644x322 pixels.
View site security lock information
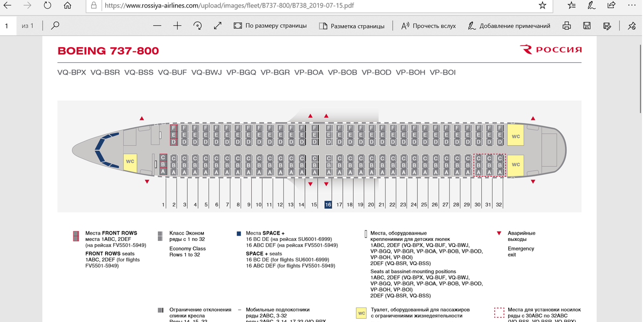tap(94, 5)
